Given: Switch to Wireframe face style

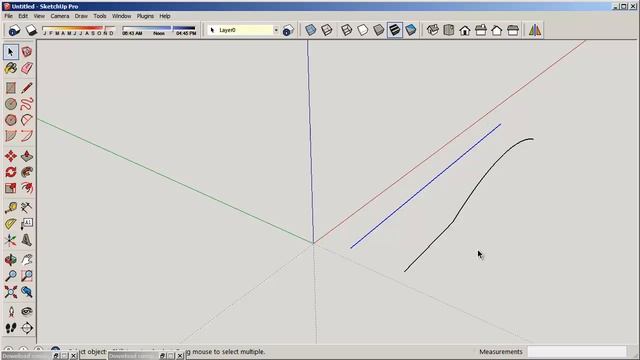Looking at the screenshot, I should 347,30.
